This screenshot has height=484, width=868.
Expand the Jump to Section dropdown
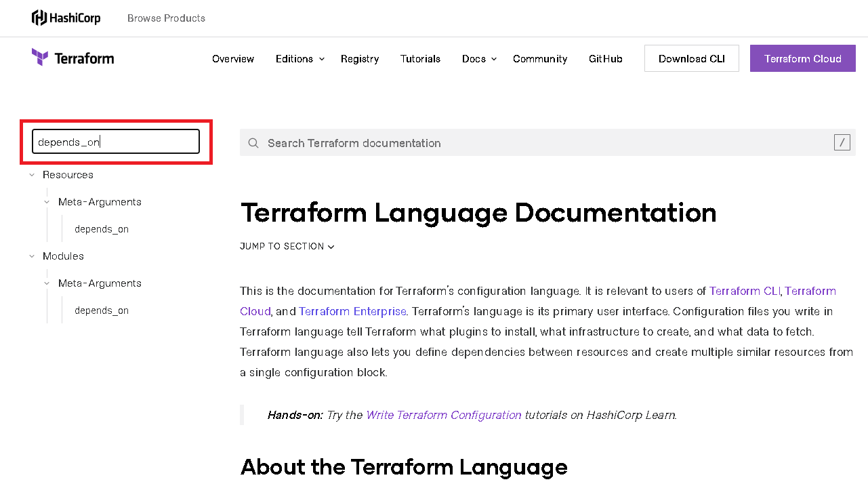click(x=287, y=246)
